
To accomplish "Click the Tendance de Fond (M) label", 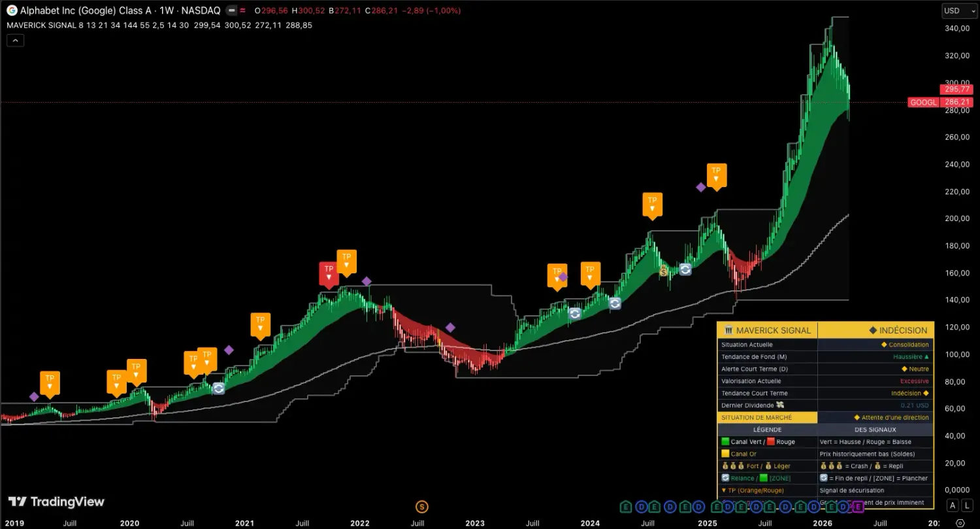I will coord(754,357).
